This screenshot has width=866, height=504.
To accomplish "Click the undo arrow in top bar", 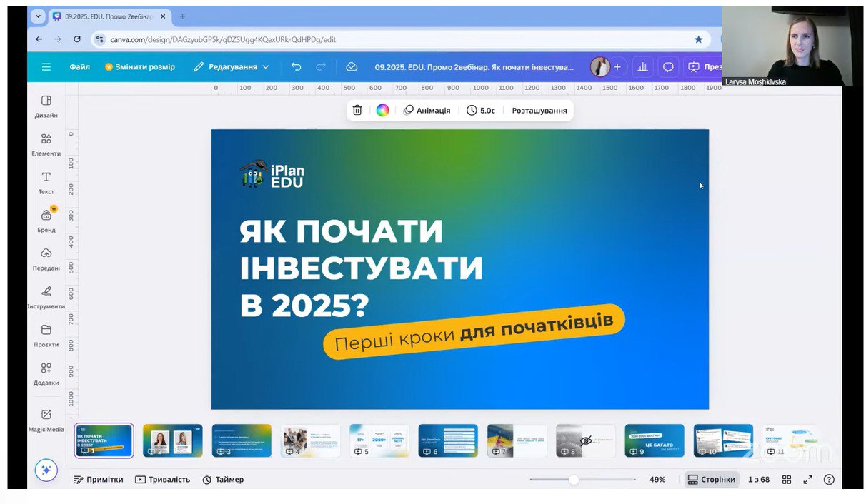I will coord(296,66).
